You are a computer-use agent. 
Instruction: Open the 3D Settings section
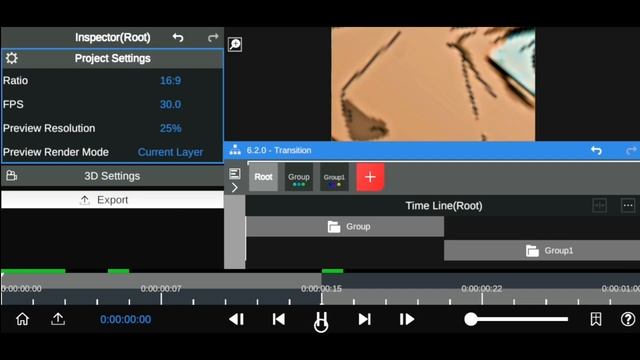pyautogui.click(x=112, y=176)
